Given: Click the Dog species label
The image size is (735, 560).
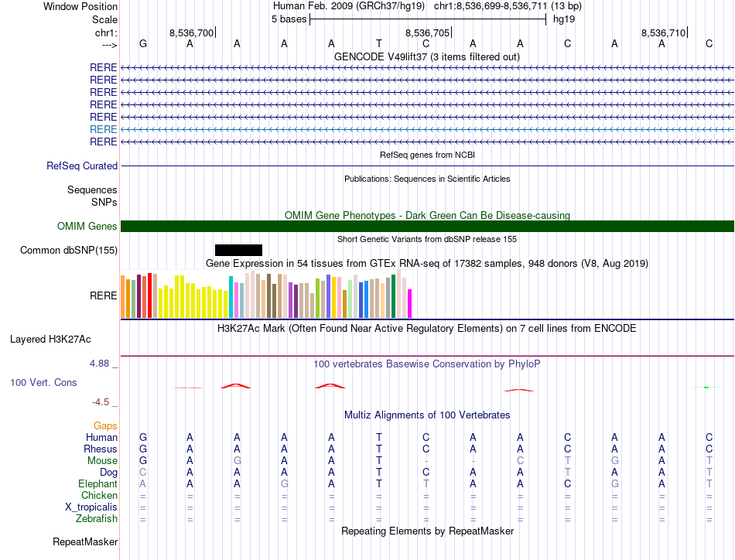Looking at the screenshot, I should 108,473.
